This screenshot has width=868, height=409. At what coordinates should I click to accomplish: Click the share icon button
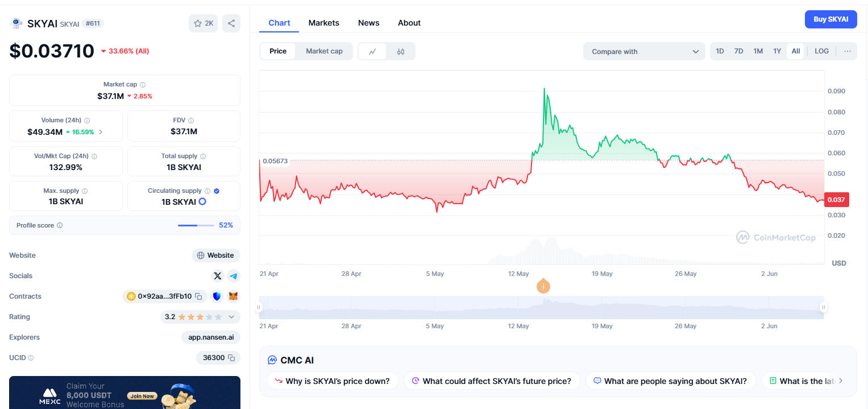point(231,23)
